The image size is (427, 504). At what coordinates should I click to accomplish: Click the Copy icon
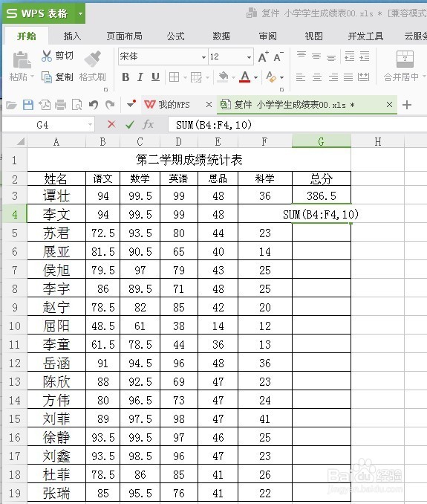47,77
